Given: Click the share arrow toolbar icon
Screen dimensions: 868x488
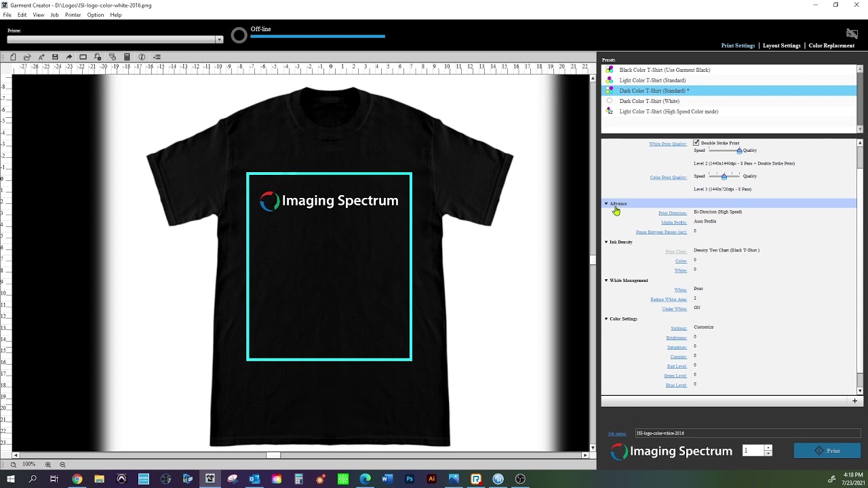Looking at the screenshot, I should pos(69,57).
